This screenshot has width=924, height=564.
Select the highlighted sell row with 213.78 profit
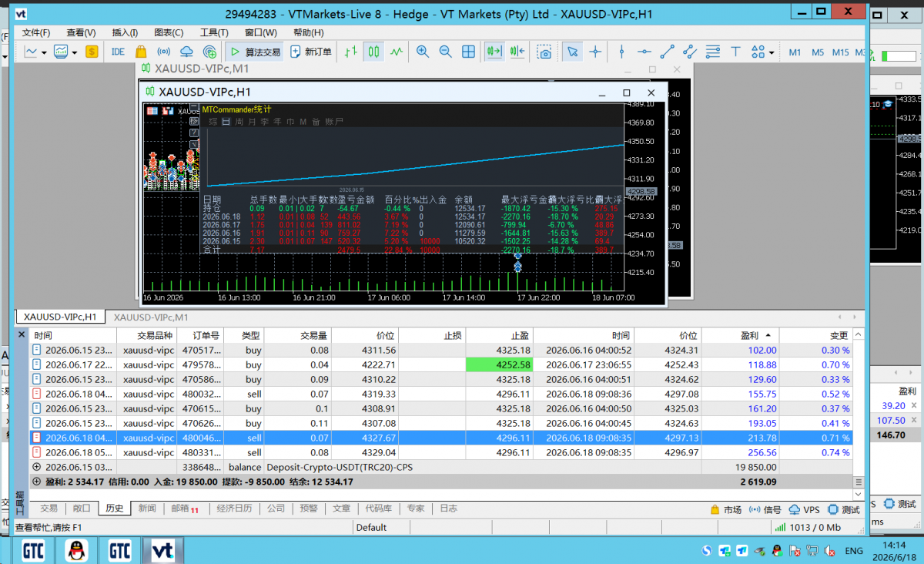[x=441, y=438]
